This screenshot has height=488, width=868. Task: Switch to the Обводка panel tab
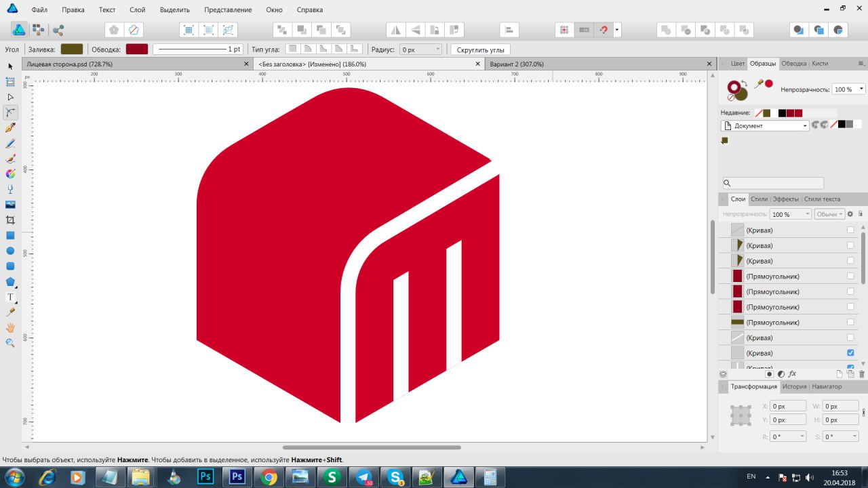point(794,63)
